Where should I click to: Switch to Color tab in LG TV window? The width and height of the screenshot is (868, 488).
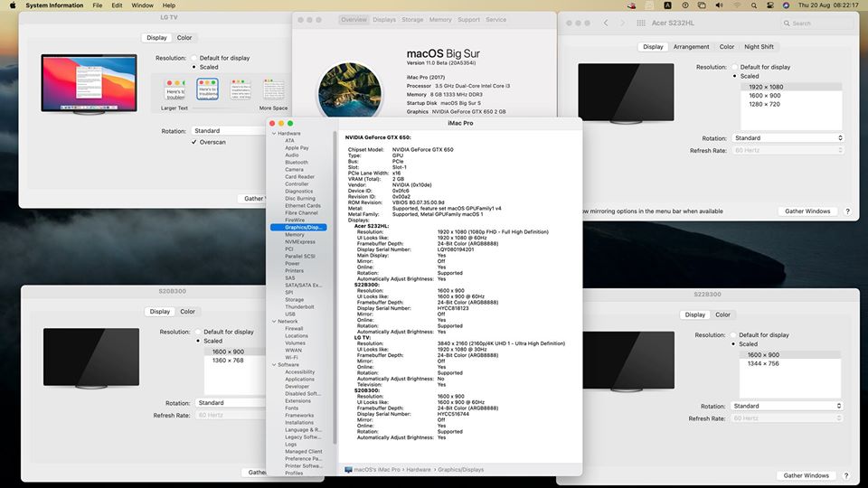[184, 38]
